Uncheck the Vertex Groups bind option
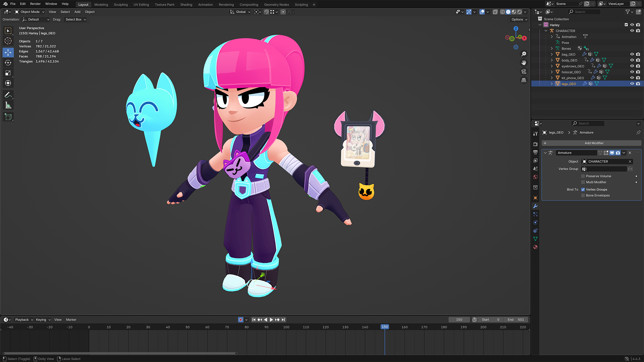This screenshot has width=644, height=362. [583, 190]
